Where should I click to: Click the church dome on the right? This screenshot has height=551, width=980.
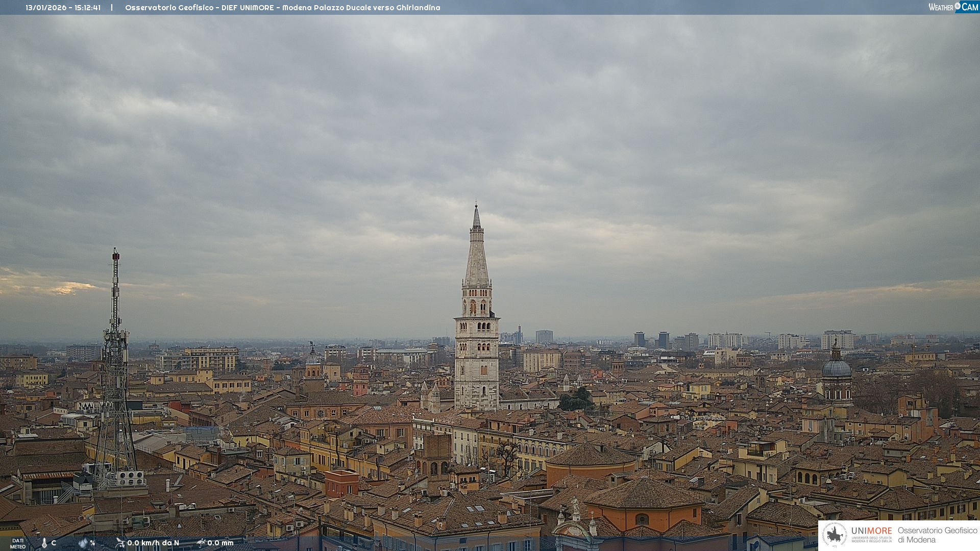tap(836, 367)
